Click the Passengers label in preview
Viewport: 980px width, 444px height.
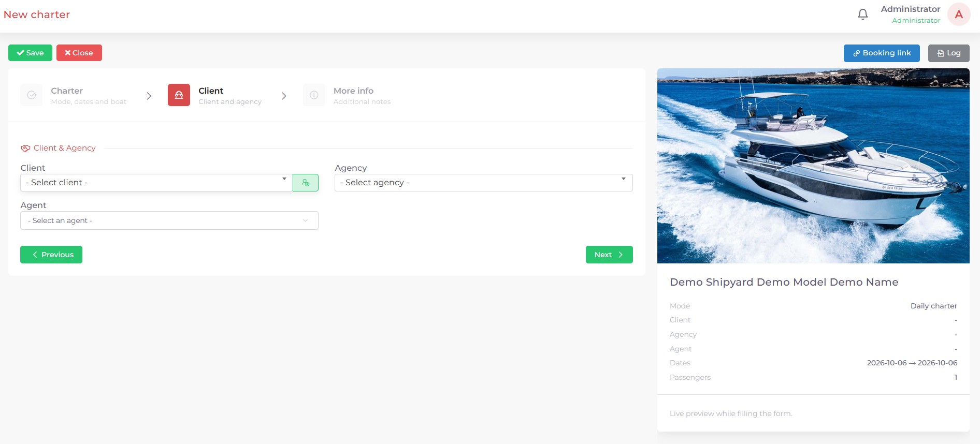point(690,377)
